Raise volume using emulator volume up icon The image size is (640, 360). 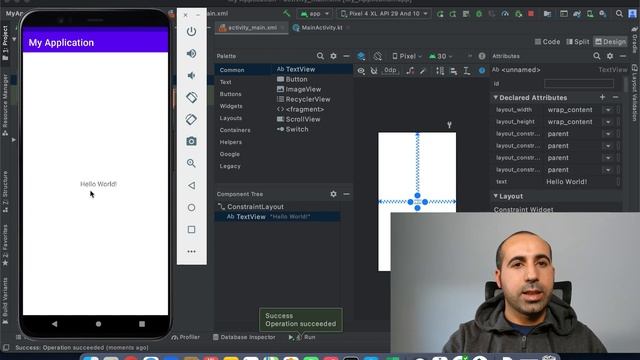pos(191,53)
